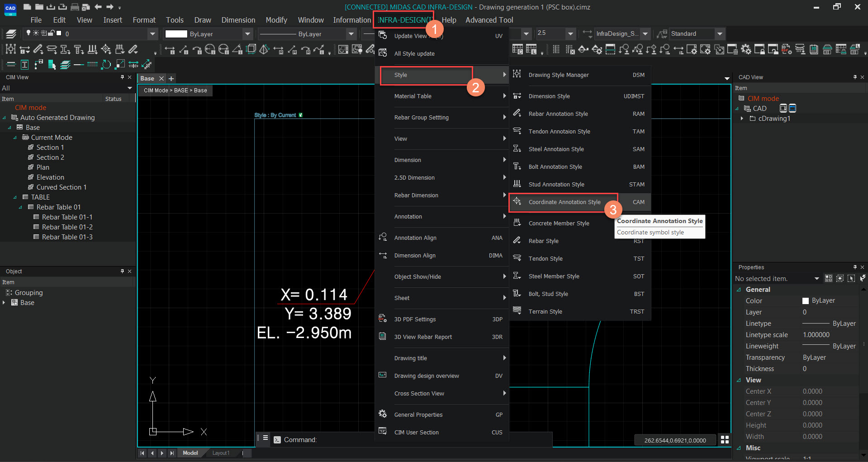Image resolution: width=868 pixels, height=462 pixels.
Task: Click the grid view icon beside coordinates
Action: coord(725,440)
